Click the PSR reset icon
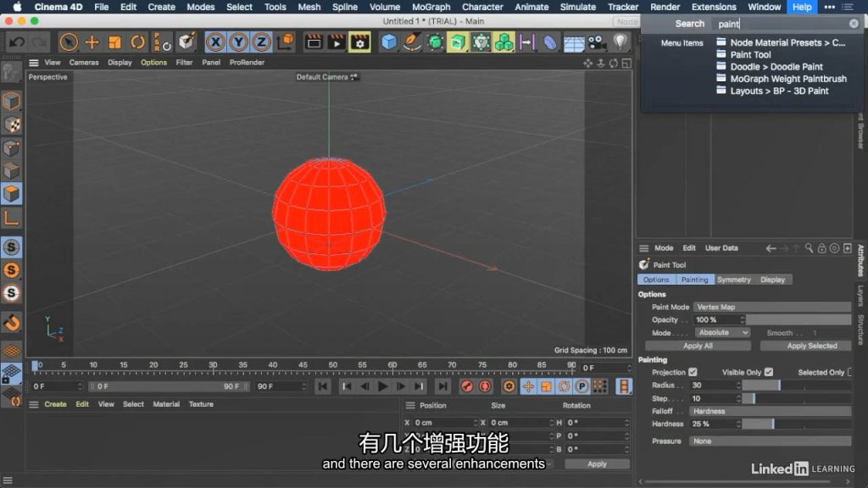The image size is (868, 488). 162,42
